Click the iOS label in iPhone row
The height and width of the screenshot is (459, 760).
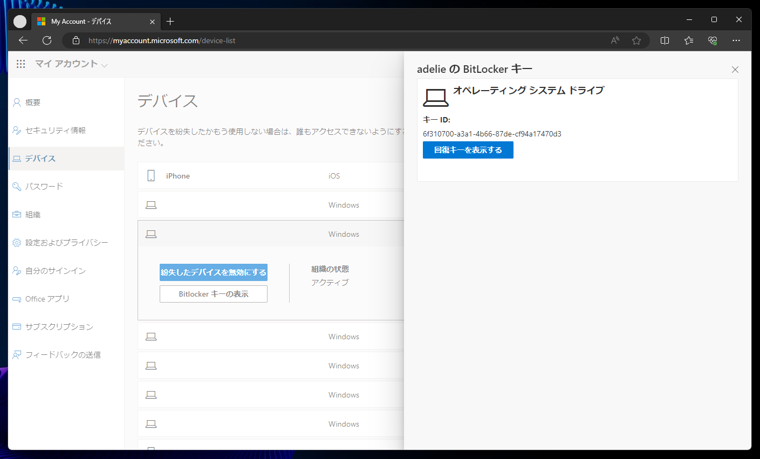point(334,176)
